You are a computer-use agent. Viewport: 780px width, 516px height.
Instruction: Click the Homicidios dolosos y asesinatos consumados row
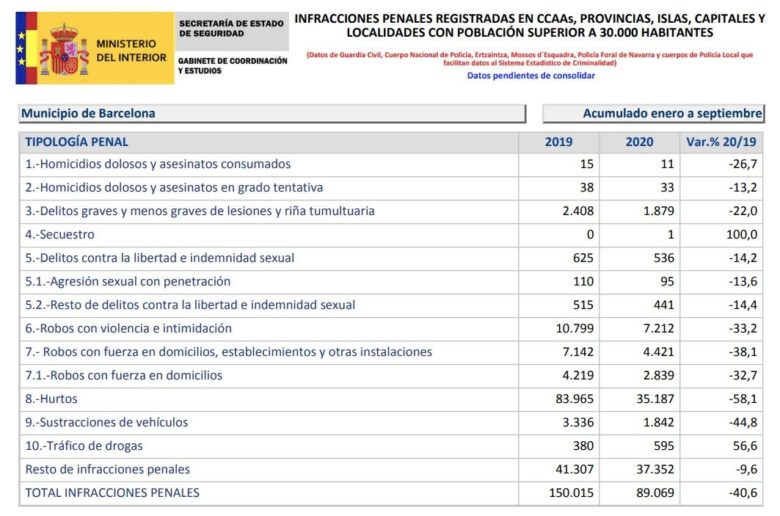pos(390,164)
